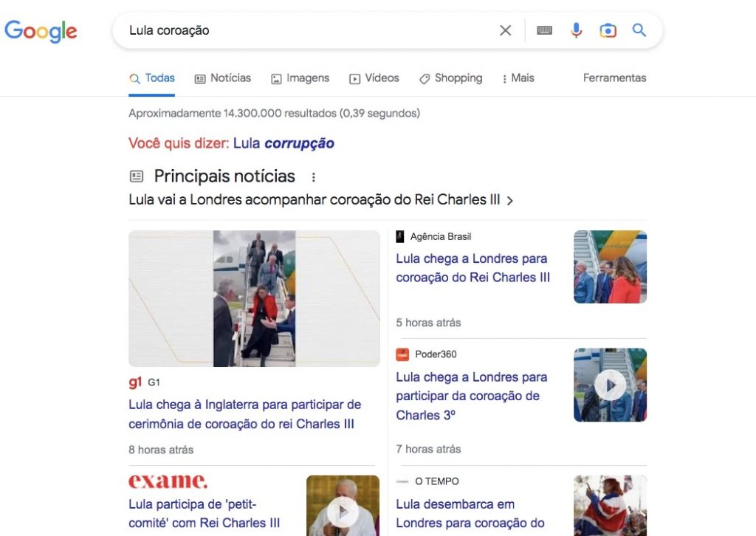The image size is (756, 536).
Task: Open the Ferramentas search tools
Action: click(614, 78)
